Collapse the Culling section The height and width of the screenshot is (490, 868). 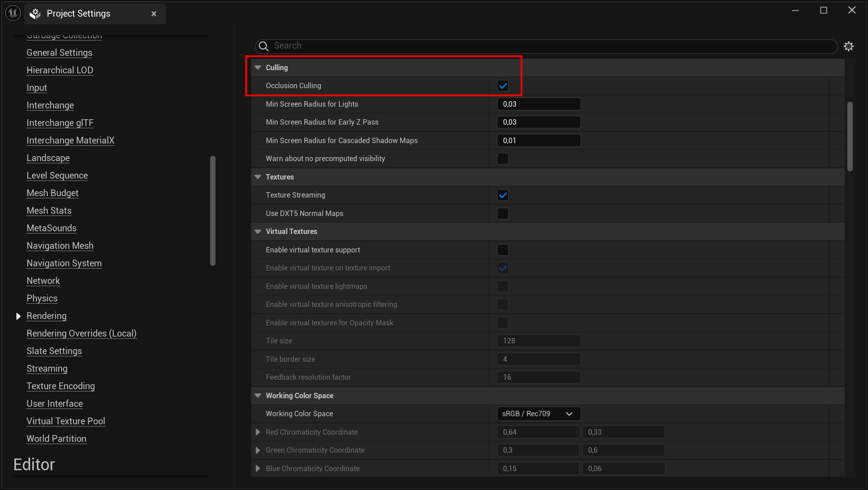click(x=257, y=67)
